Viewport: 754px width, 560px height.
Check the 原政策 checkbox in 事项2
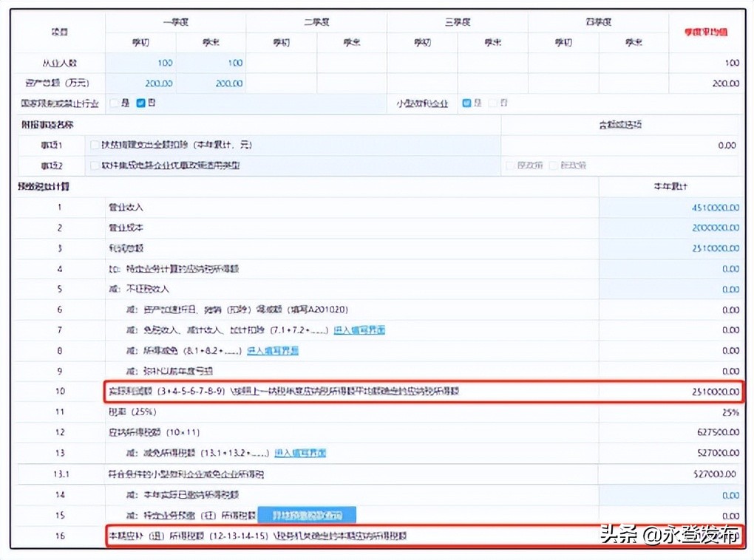(x=509, y=165)
